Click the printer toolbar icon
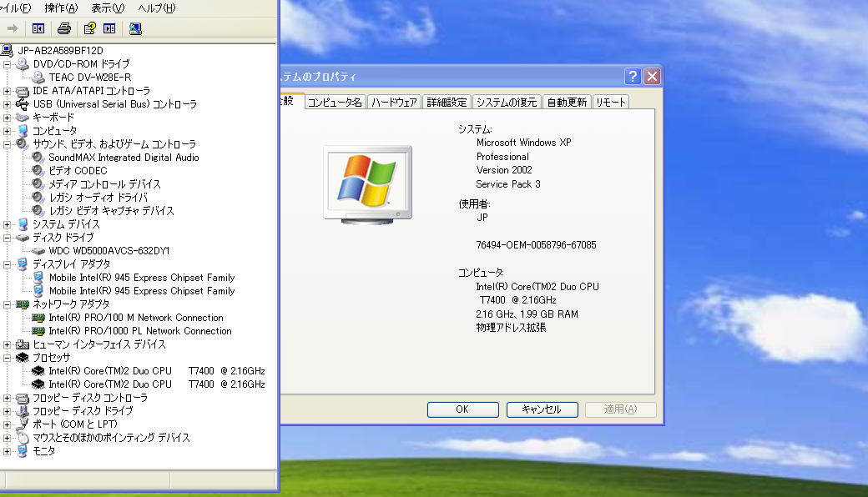Viewport: 868px width, 497px height. [64, 28]
